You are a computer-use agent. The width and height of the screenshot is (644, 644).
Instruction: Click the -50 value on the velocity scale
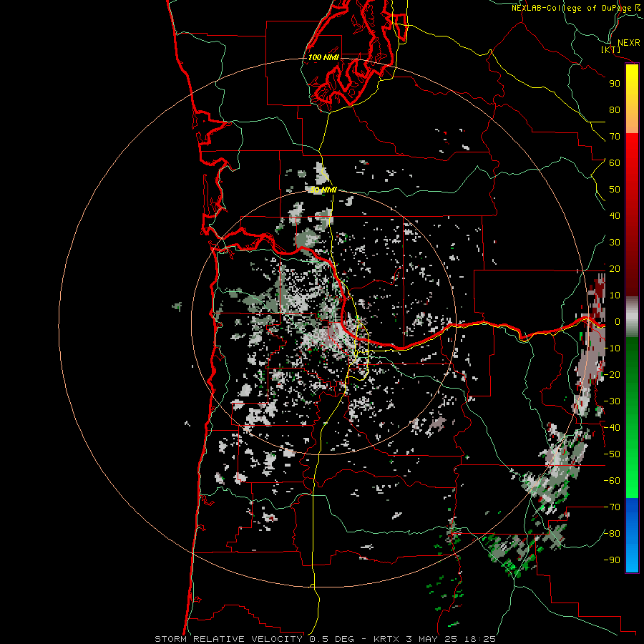click(x=612, y=454)
